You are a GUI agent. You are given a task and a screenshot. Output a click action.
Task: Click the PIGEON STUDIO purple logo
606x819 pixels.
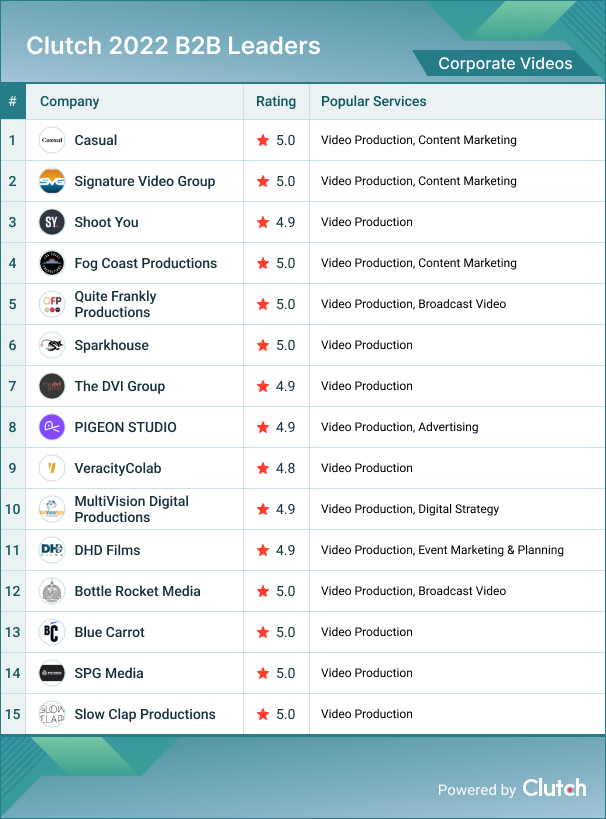52,427
